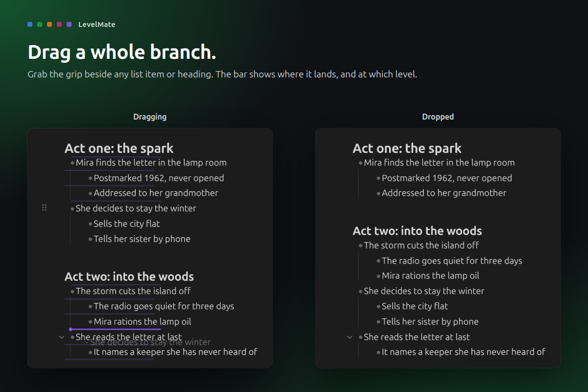The image size is (588, 392).
Task: Click "Mira rations the lamp oil" in Dragging panel
Action: [143, 322]
